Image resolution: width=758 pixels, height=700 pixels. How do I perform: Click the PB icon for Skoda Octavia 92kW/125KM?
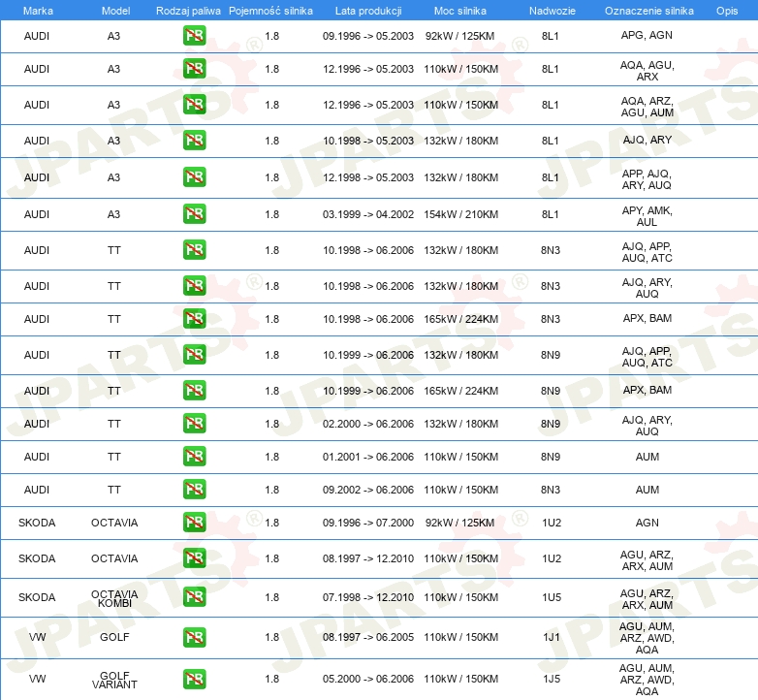tap(194, 523)
